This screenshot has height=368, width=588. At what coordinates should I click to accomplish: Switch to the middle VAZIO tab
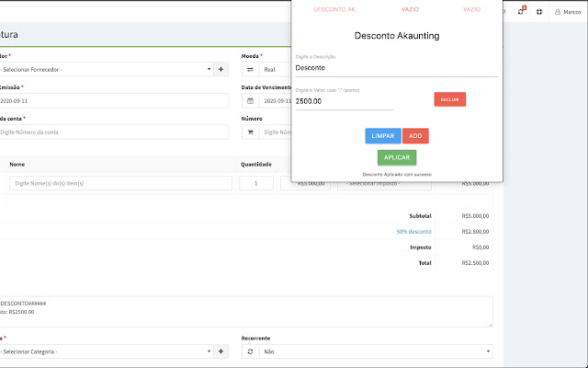[410, 9]
